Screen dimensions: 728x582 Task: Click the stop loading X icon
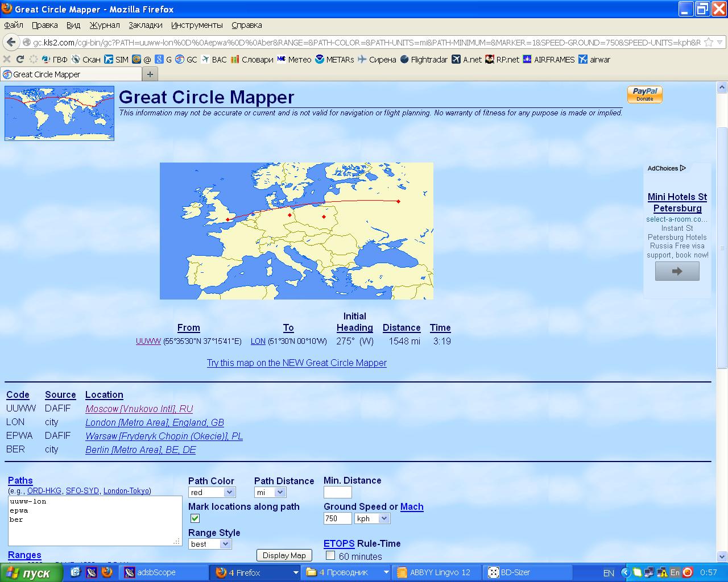coord(7,59)
